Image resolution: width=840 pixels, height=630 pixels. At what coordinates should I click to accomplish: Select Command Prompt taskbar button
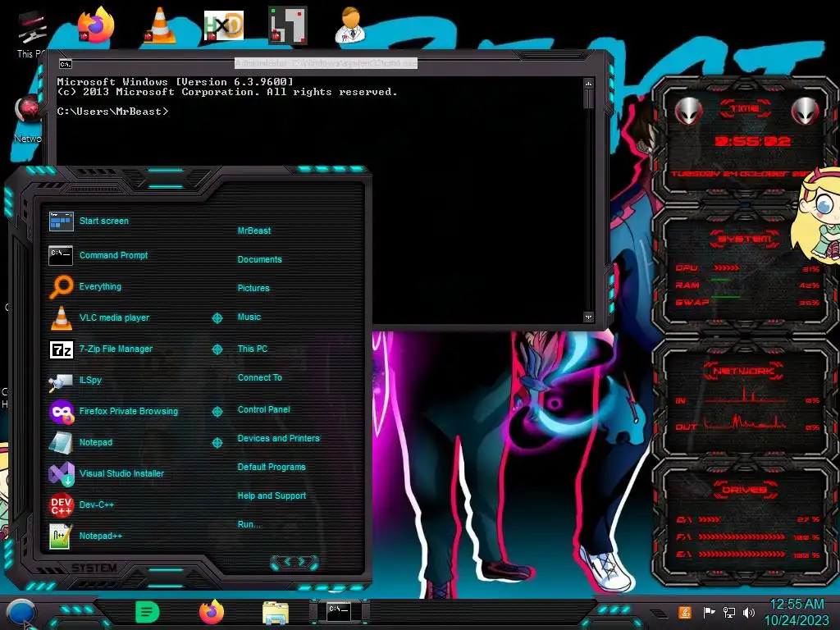(339, 612)
